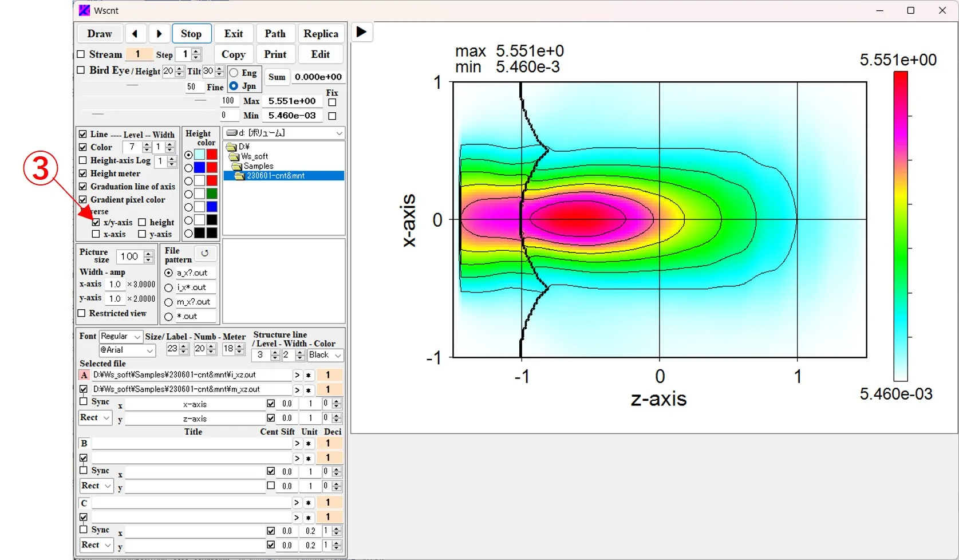
Task: Toggle the Line checkbox
Action: (x=83, y=134)
